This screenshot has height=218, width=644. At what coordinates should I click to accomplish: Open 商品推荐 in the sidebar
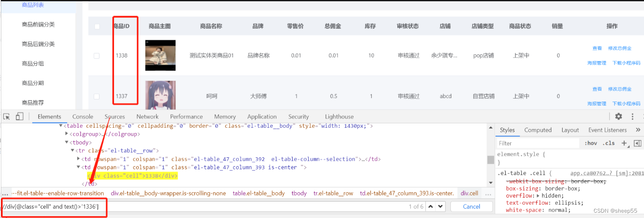[33, 102]
